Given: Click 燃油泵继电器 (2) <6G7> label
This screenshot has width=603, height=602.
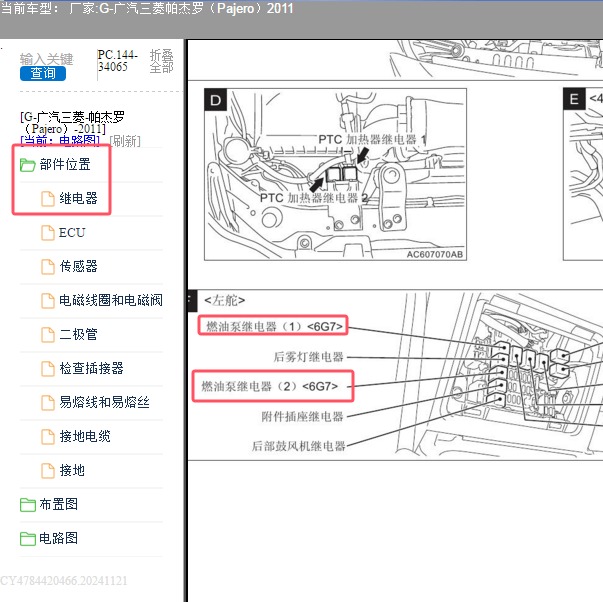Looking at the screenshot, I should (269, 386).
